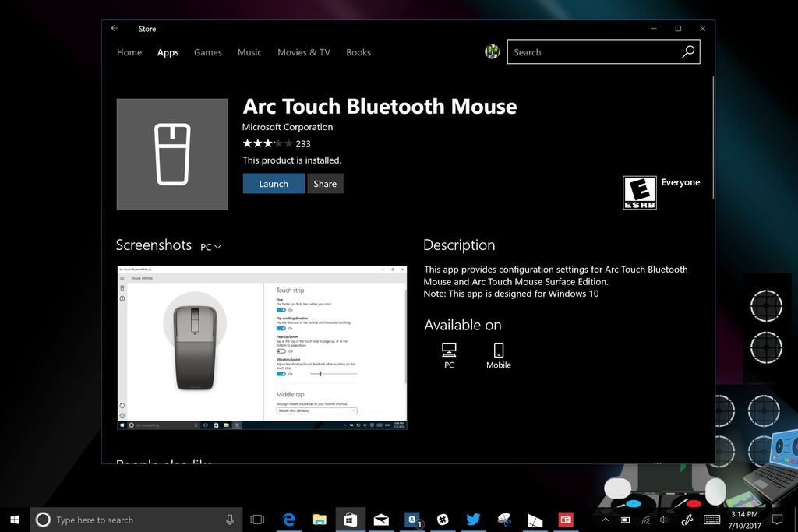Switch to the Games tab
Screen dimensions: 798x532
(x=207, y=52)
